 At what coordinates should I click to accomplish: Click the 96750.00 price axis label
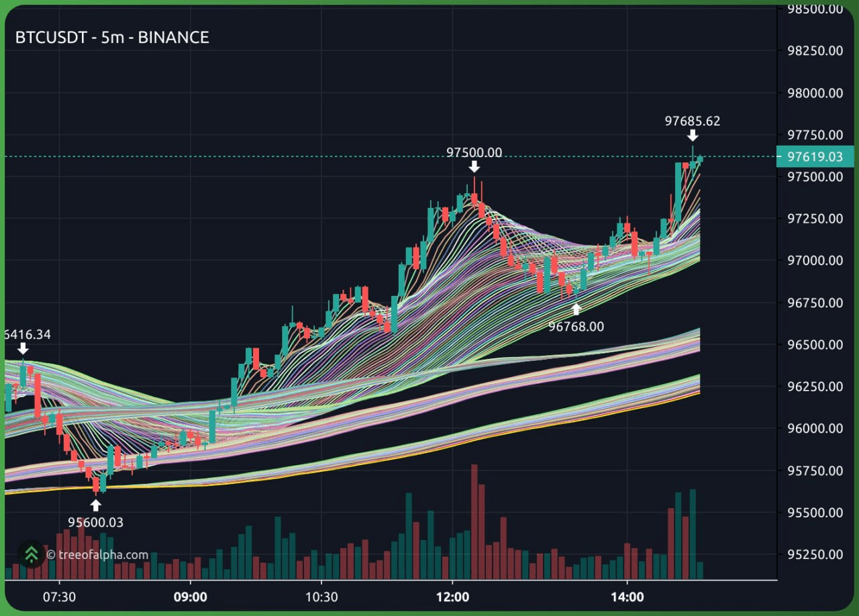tap(815, 303)
